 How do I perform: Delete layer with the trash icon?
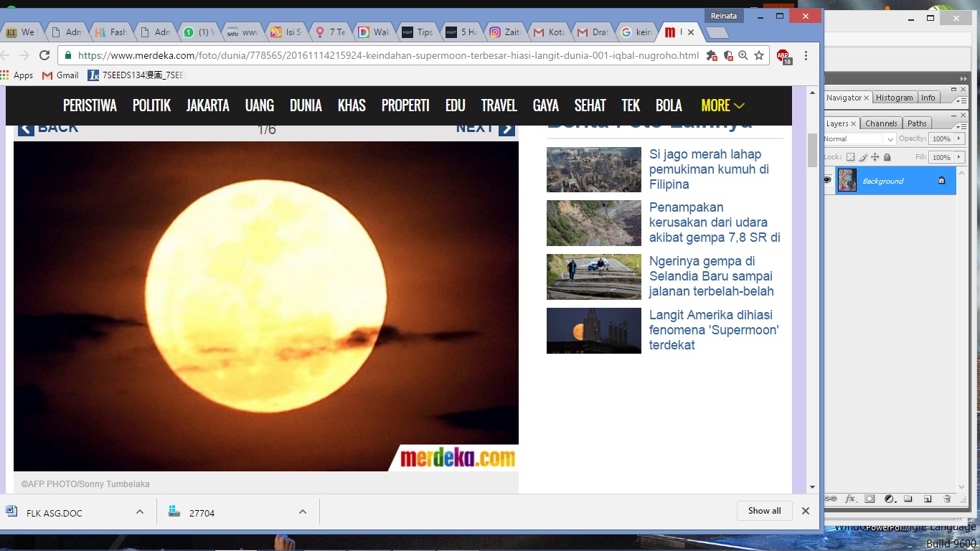pos(947,499)
